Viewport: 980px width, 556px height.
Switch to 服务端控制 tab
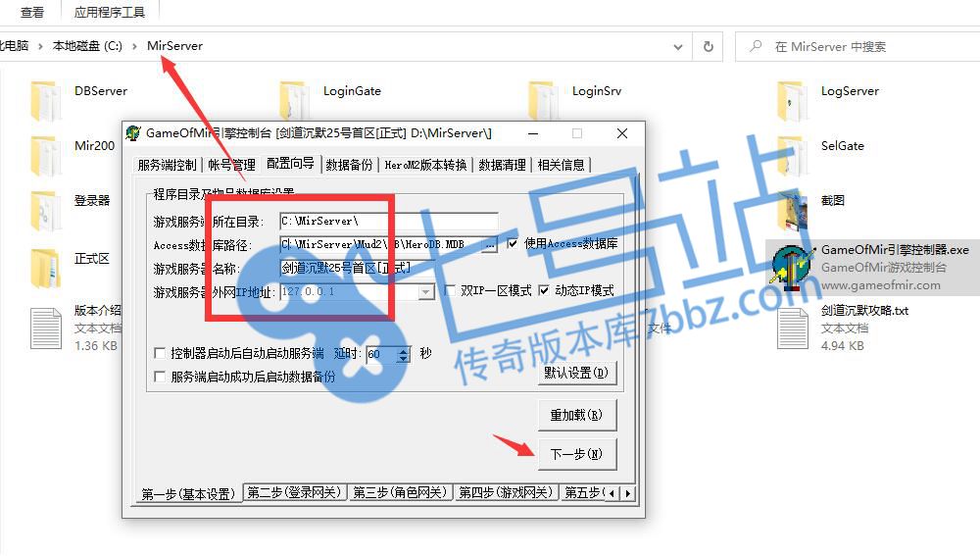coord(167,165)
